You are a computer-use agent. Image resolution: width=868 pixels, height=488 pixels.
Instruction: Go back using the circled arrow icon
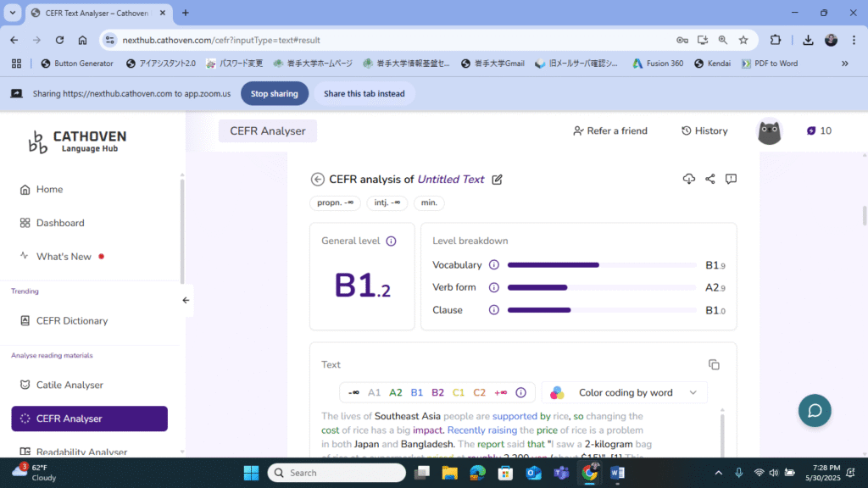pos(318,179)
